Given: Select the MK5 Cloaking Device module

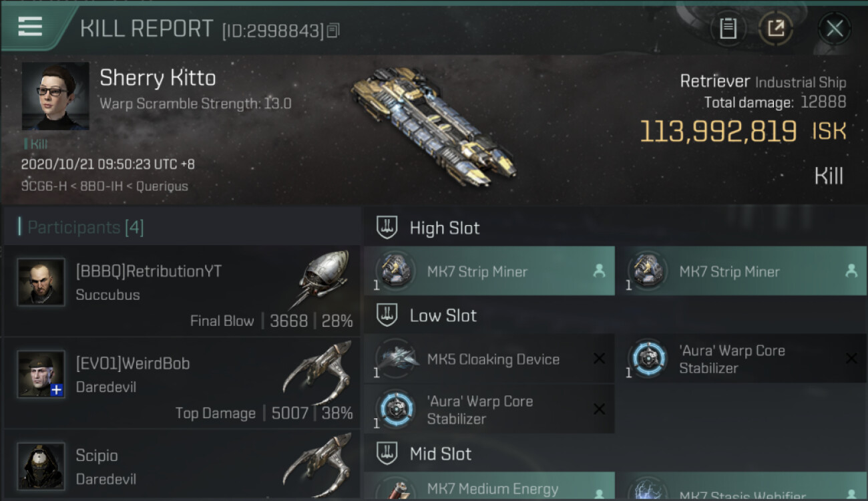Looking at the screenshot, I should [489, 359].
